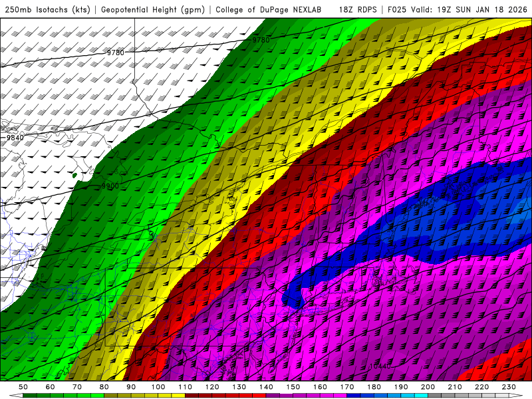The height and width of the screenshot is (399, 532).
Task: Click the 80 value on the color scale
Action: [104, 387]
